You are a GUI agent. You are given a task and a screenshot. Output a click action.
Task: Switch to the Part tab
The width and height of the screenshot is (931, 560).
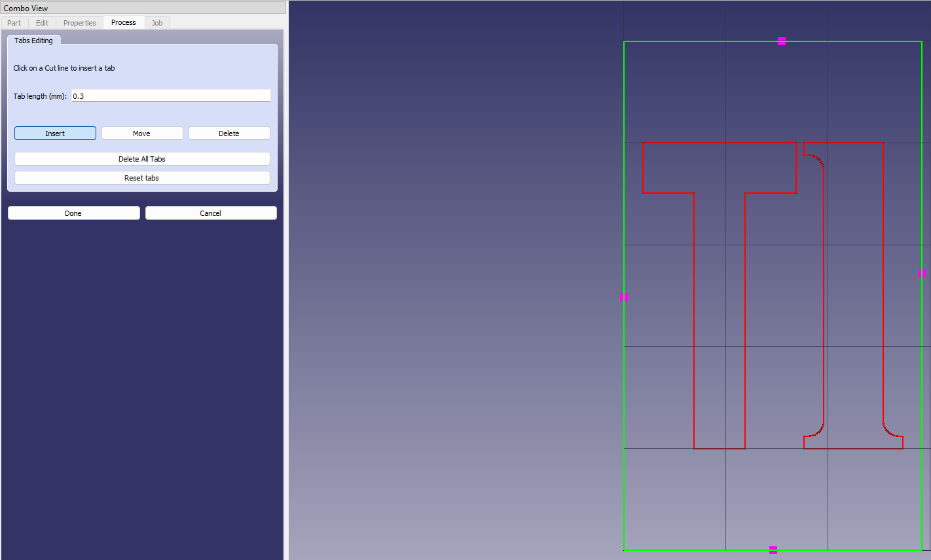[14, 23]
